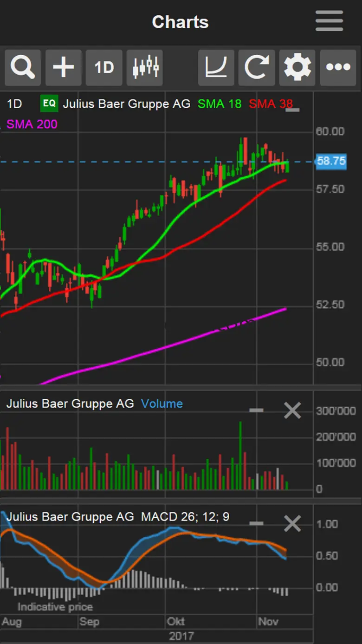Click the green EQ instrument badge
This screenshot has width=362, height=644.
(x=49, y=104)
